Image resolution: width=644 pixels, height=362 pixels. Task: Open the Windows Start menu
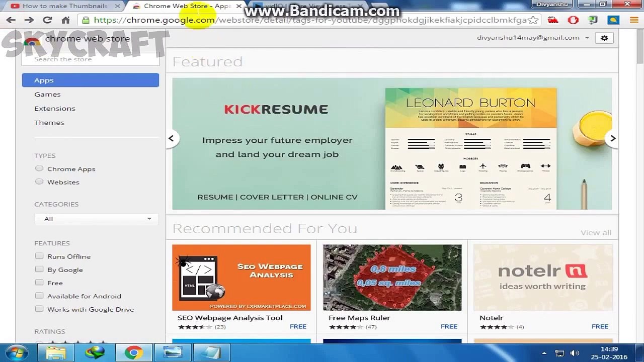click(x=17, y=352)
